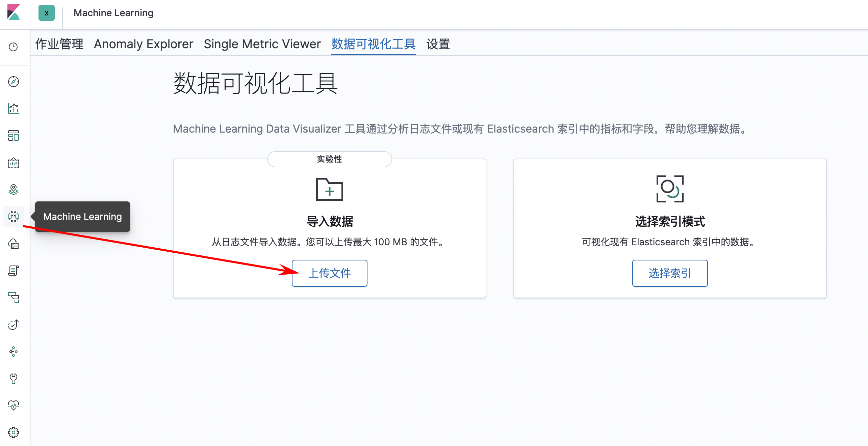Open Stack Monitoring heartbeat icon
This screenshot has height=446, width=868.
[x=13, y=406]
